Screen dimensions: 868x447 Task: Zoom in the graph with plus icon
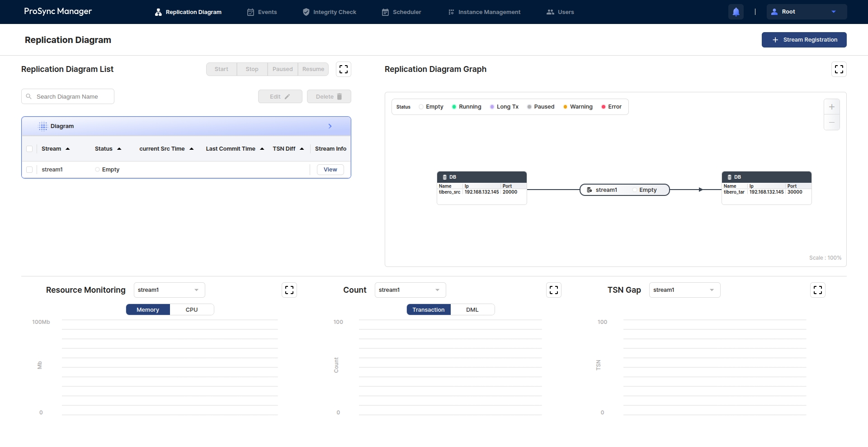831,107
